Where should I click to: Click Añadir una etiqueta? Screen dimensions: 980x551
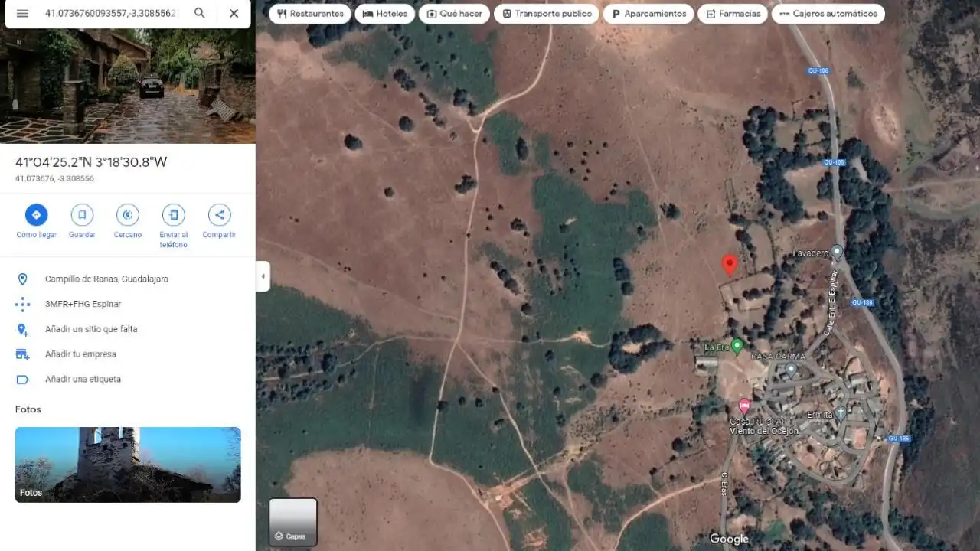pos(83,379)
